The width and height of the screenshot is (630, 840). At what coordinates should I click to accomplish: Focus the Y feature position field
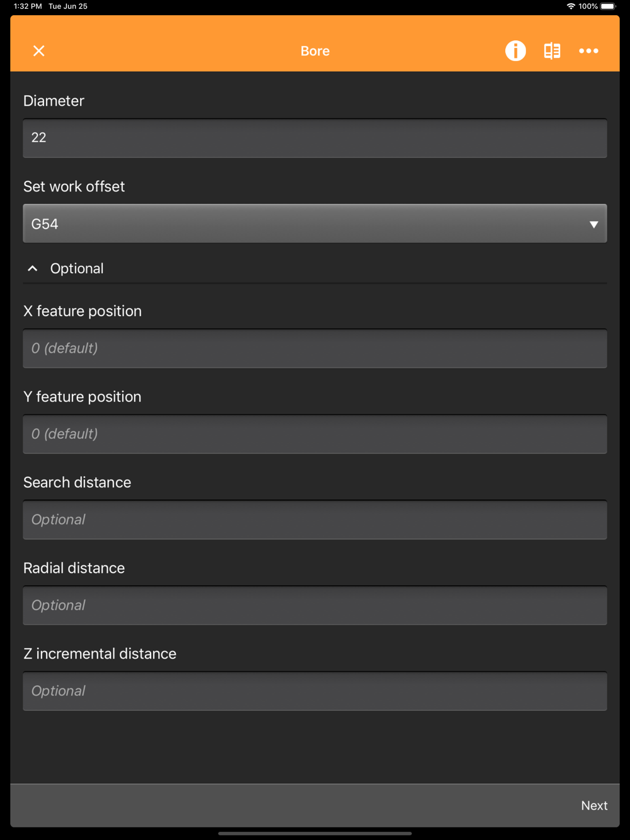click(315, 434)
